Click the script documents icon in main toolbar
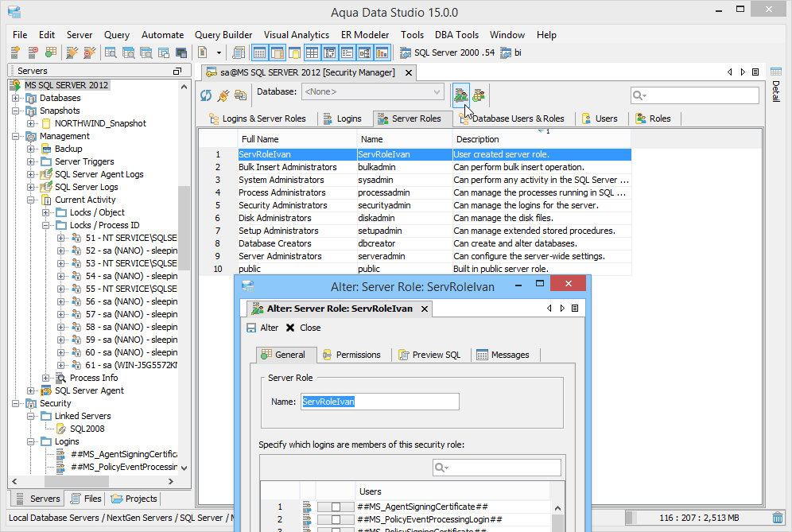792x532 pixels. click(239, 52)
